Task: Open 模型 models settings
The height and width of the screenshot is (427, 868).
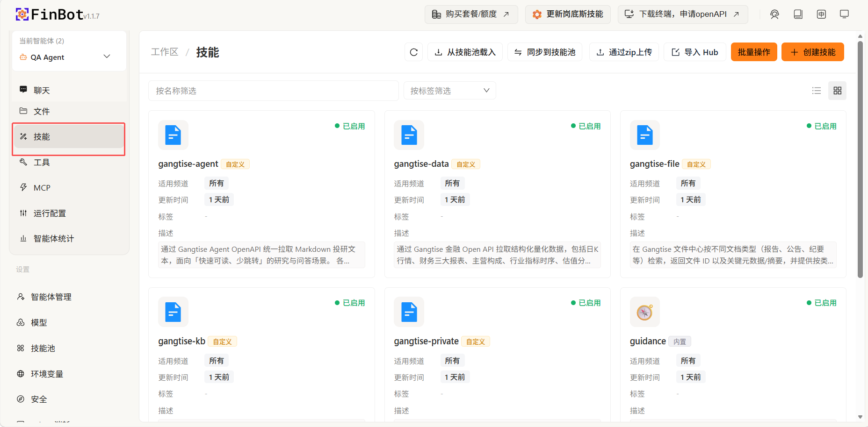Action: pyautogui.click(x=69, y=322)
